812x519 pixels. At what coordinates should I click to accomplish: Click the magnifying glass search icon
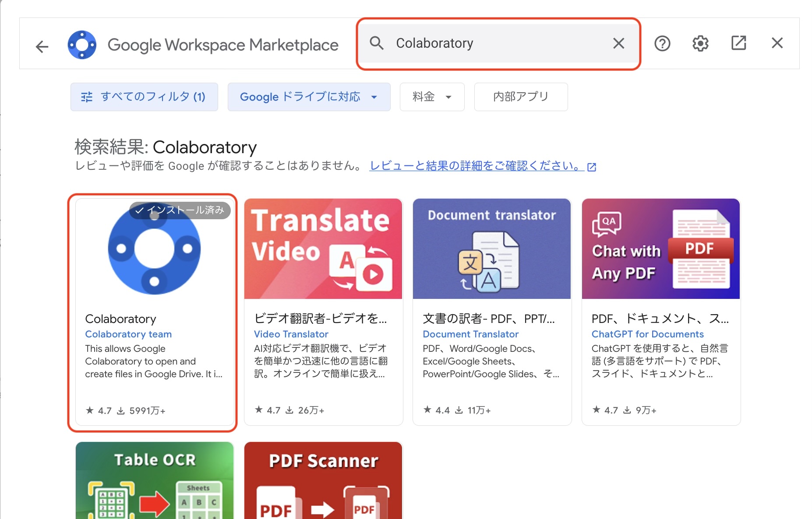[377, 43]
